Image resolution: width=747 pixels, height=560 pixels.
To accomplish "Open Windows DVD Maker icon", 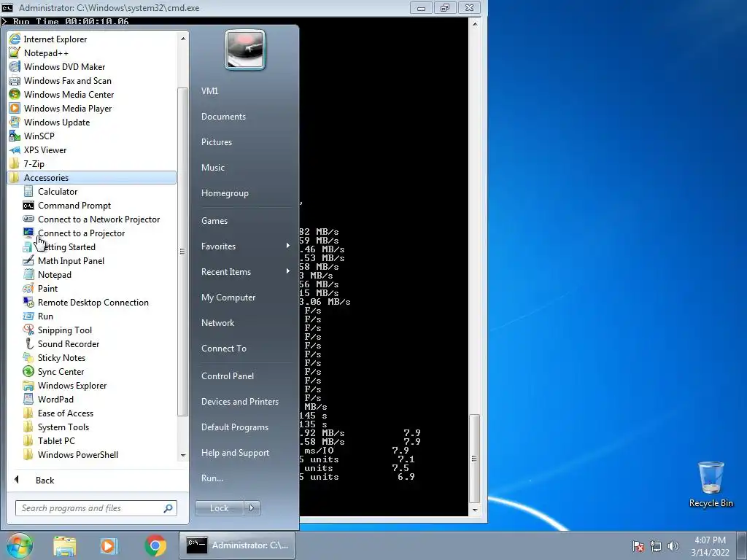I will (15, 66).
